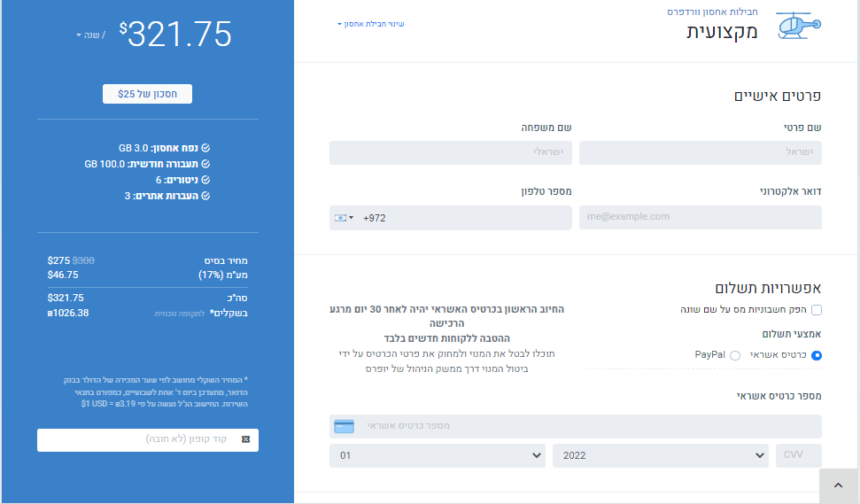Open the billing period שנה dropdown
Screen dimensions: 860x504
tap(90, 35)
